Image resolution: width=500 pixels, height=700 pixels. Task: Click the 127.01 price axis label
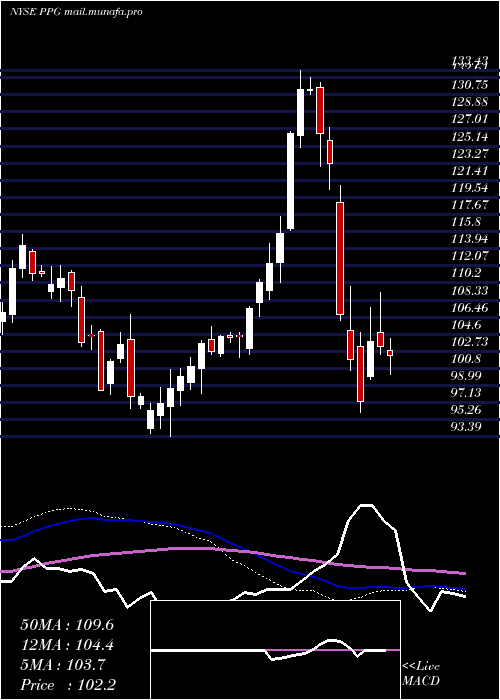469,119
